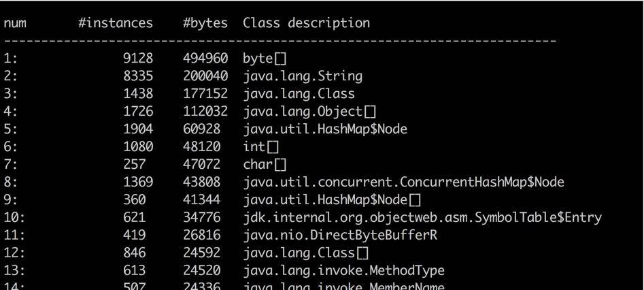Click the 'num' column header

coord(15,22)
